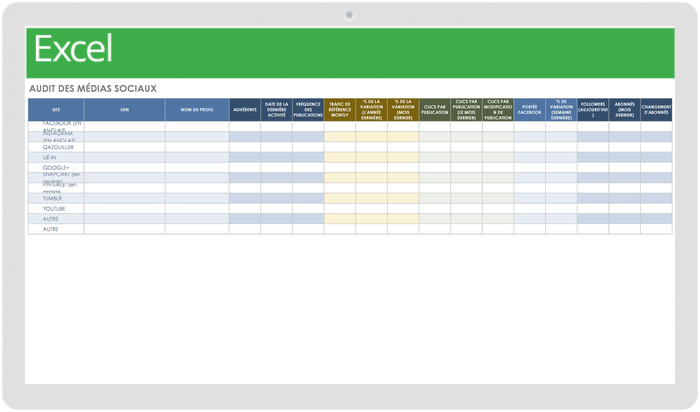Click the SITE column header

point(56,109)
